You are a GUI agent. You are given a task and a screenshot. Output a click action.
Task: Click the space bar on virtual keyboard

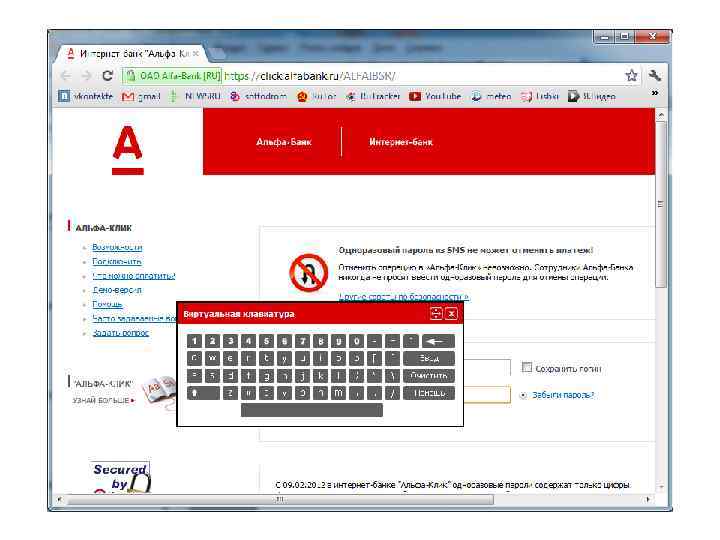click(x=312, y=410)
